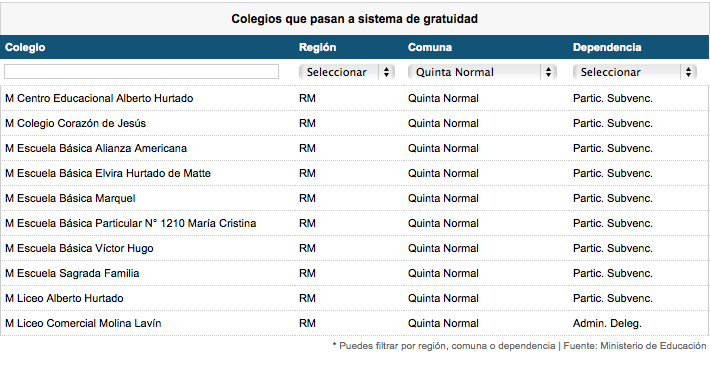Click the Comuna dropdown stepper arrows
This screenshot has height=365, width=710.
click(548, 72)
